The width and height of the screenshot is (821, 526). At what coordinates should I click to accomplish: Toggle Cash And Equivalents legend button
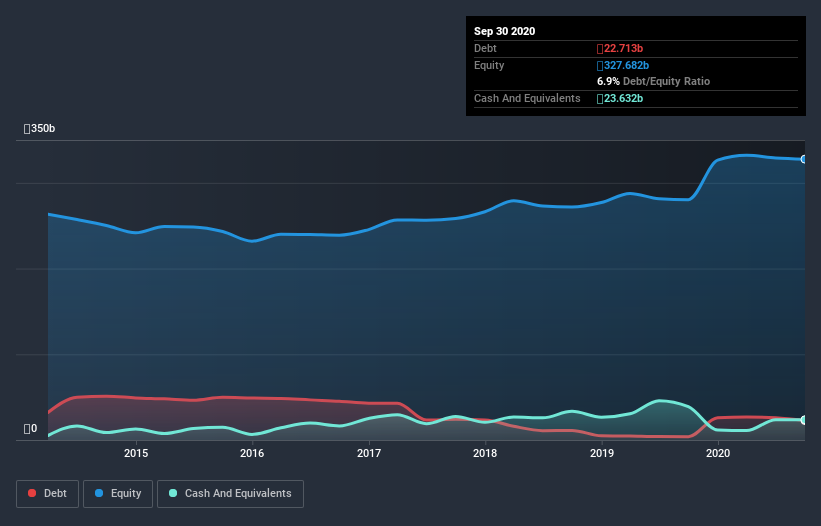click(x=230, y=494)
